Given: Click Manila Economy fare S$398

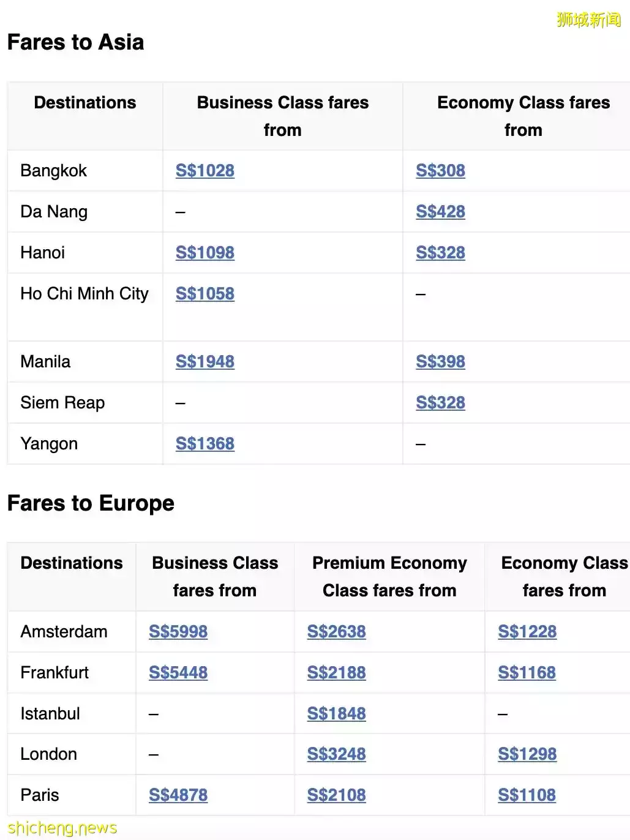Looking at the screenshot, I should coord(440,362).
